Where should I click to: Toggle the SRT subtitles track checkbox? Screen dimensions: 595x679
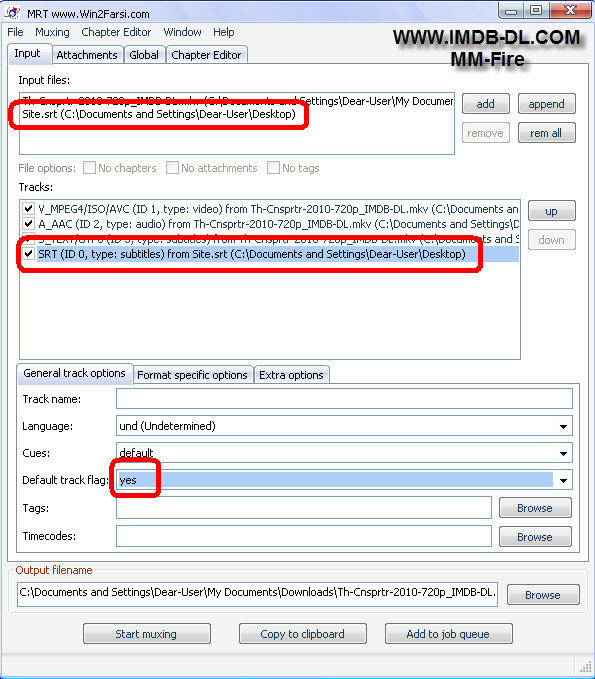[x=29, y=254]
